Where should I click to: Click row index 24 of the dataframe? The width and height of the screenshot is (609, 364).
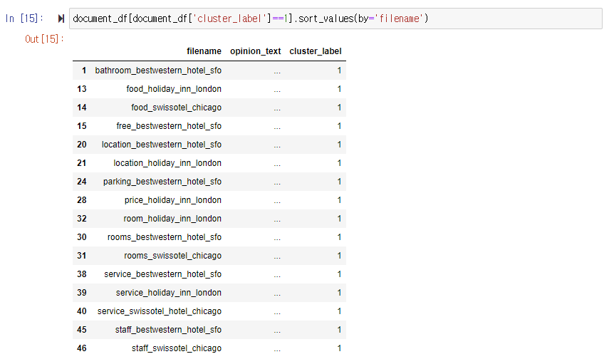tap(82, 182)
